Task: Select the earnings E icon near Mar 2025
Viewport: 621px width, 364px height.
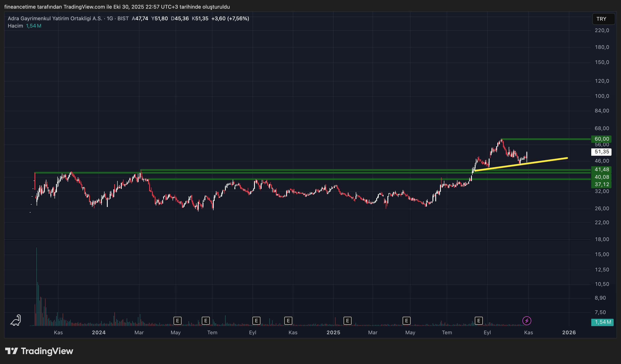Action: point(348,320)
